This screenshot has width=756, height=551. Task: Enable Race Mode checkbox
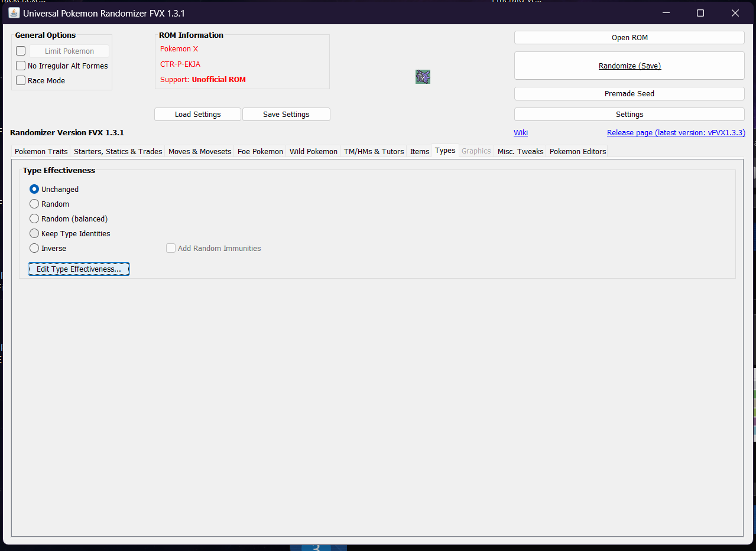21,81
